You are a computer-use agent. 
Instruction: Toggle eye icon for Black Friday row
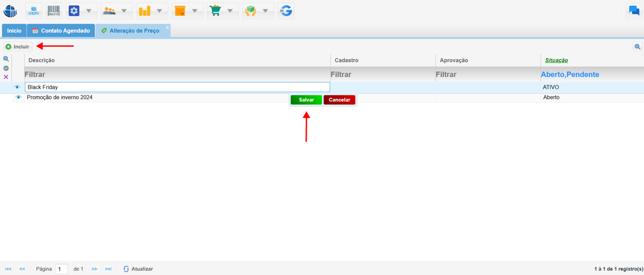point(17,87)
